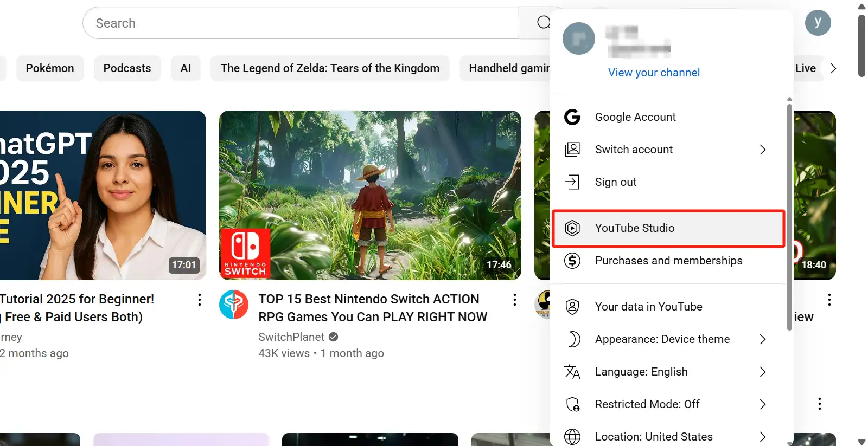The height and width of the screenshot is (446, 868).
Task: Open the video with the 18:40 thumbnail
Action: (814, 195)
